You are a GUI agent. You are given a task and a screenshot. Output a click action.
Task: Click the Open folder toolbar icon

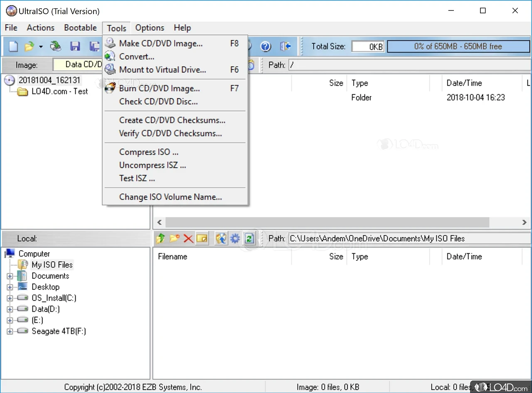point(29,46)
